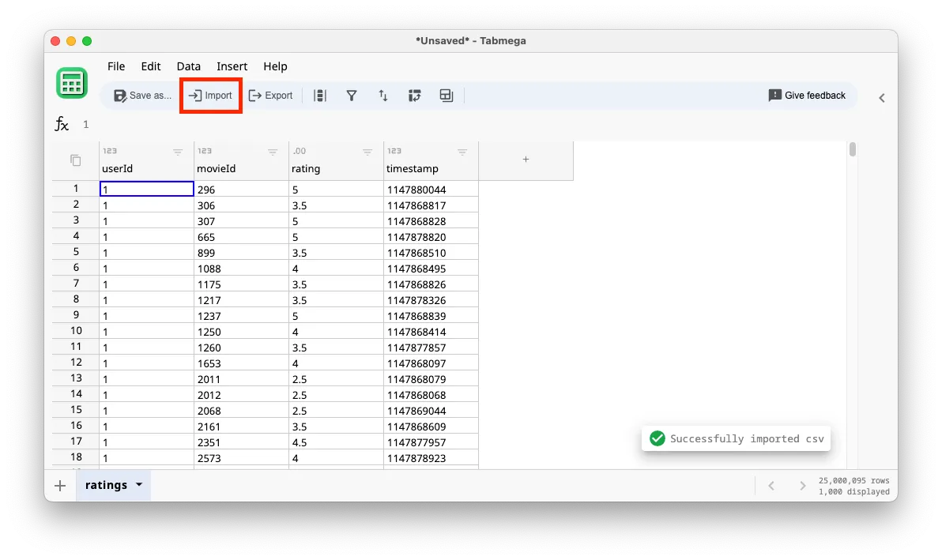
Task: Open the filter menu on the userId column
Action: pos(178,152)
